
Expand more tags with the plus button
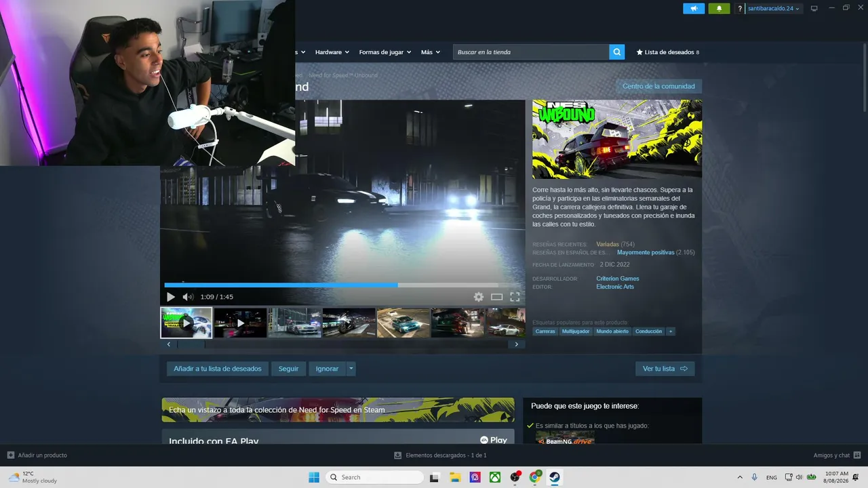[x=671, y=331]
